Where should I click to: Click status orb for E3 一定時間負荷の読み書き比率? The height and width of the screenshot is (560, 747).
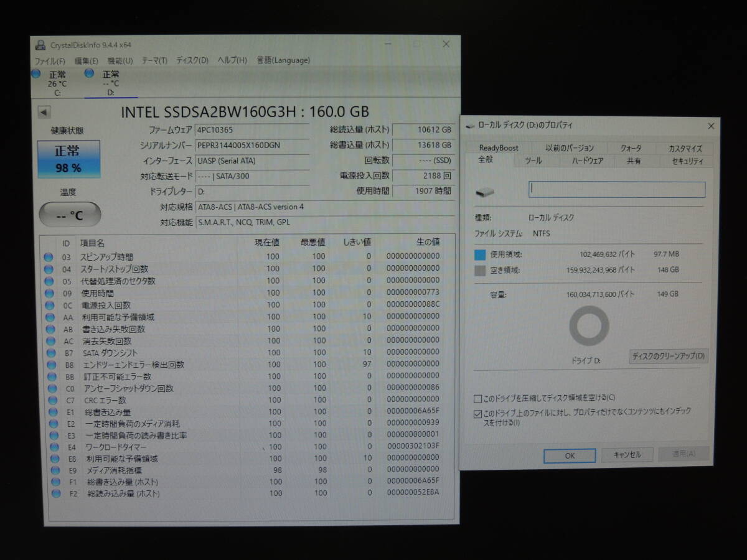point(54,436)
